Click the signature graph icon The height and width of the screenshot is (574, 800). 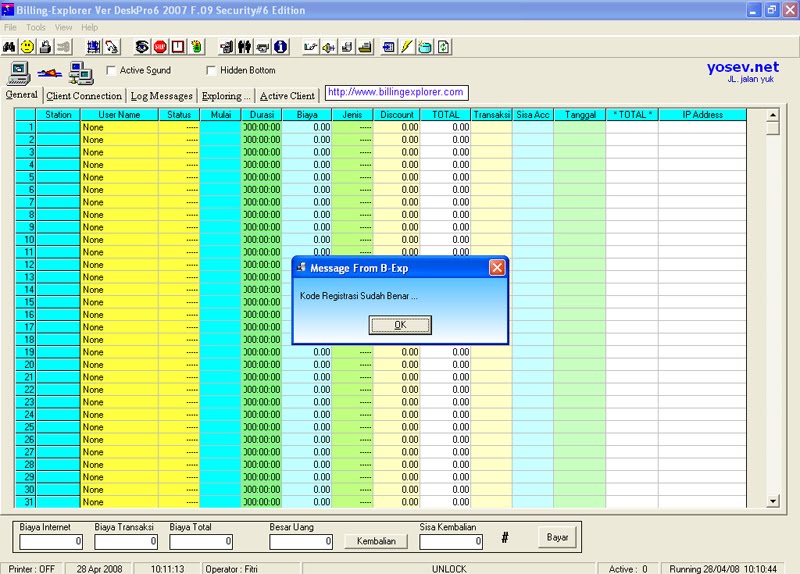point(310,47)
